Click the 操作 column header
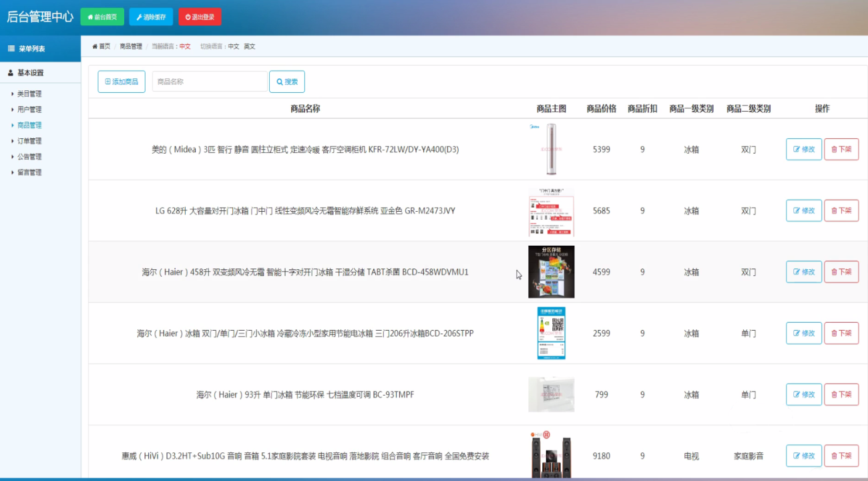This screenshot has width=868, height=481. 822,109
